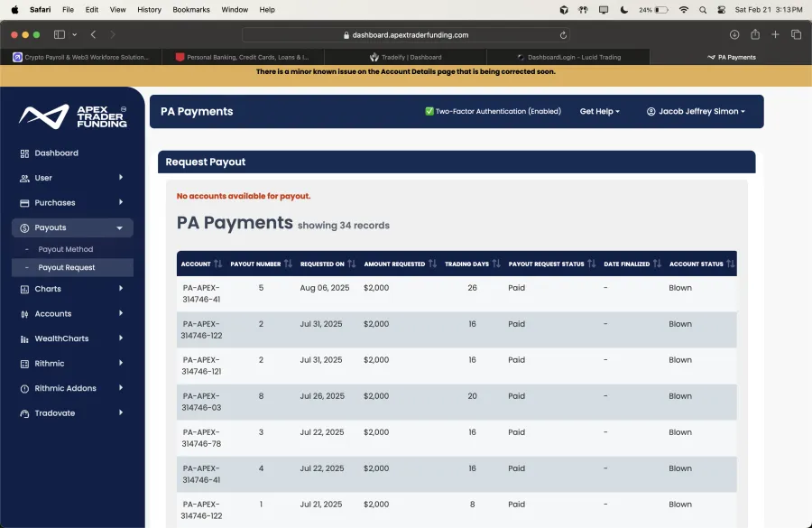The width and height of the screenshot is (812, 528).
Task: Click the PA-APEX-314746-03 account cell
Action: [201, 402]
